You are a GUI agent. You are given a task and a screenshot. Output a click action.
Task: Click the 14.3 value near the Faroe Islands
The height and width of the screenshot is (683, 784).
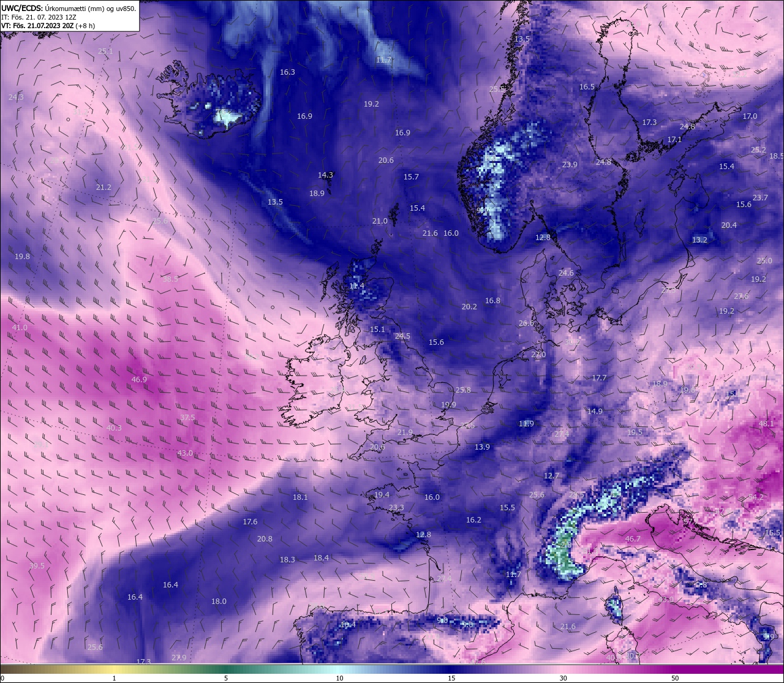click(x=325, y=175)
